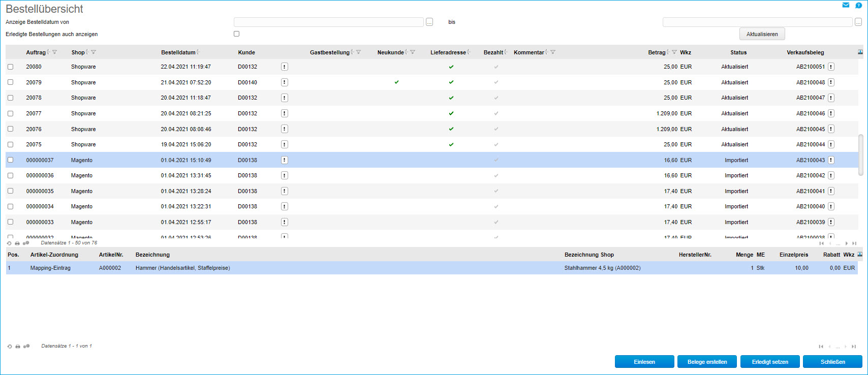This screenshot has height=375, width=868.
Task: Click the Einlesen button
Action: pos(644,362)
